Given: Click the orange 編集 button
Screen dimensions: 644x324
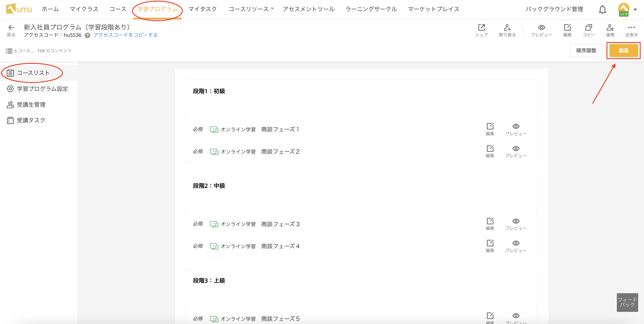Looking at the screenshot, I should coord(623,51).
